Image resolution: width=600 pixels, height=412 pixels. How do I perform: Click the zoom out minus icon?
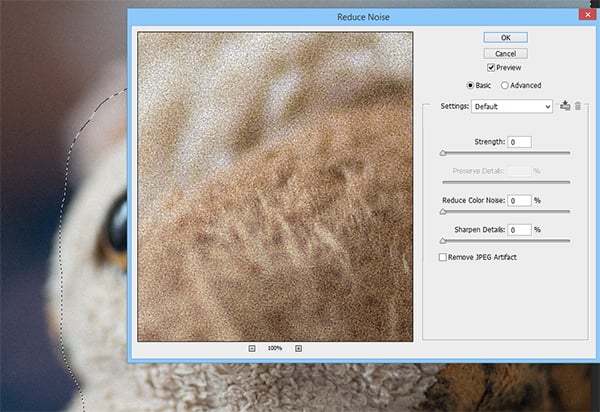pos(251,348)
